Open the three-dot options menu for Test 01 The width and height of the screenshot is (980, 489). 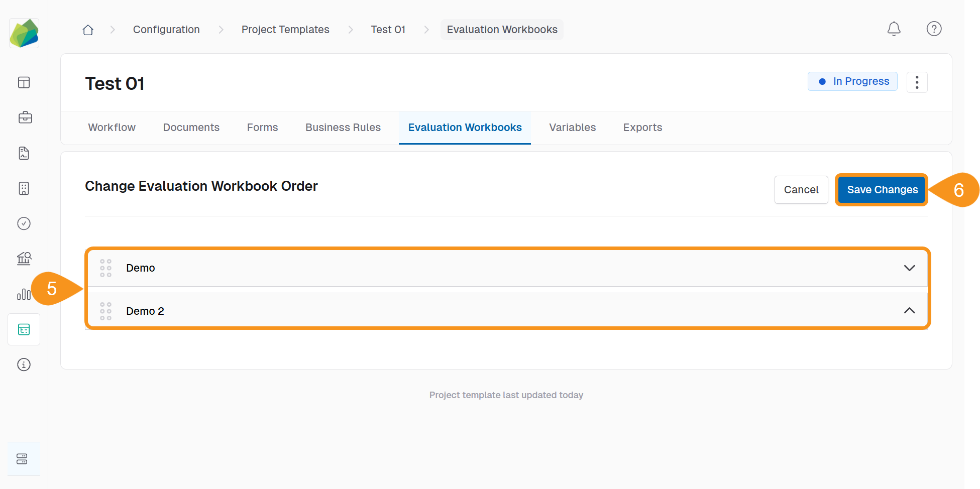(917, 82)
